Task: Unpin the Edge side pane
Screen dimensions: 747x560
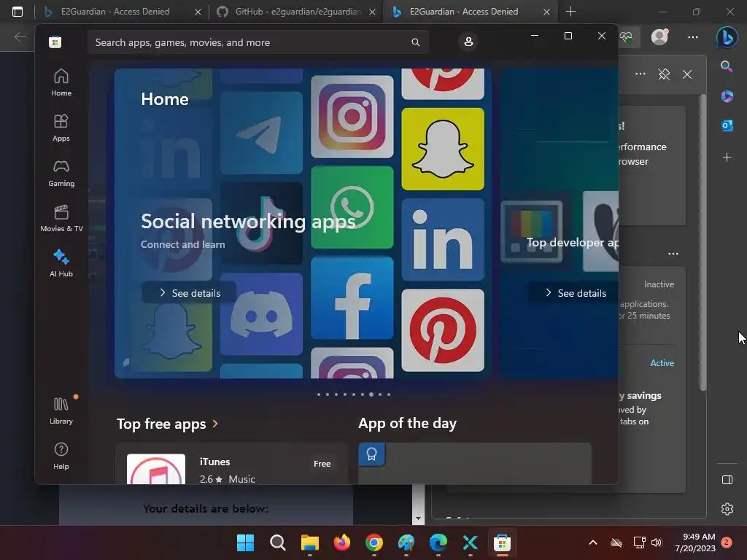Action: pos(664,74)
